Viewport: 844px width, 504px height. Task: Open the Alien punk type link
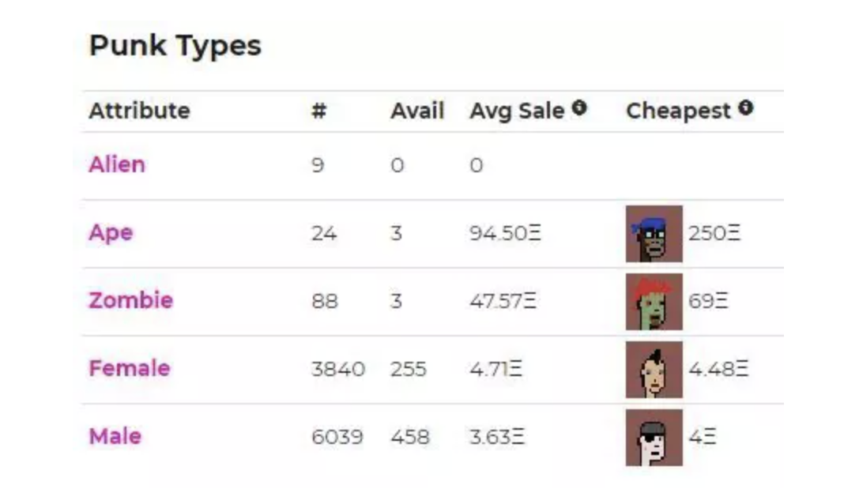click(x=117, y=164)
